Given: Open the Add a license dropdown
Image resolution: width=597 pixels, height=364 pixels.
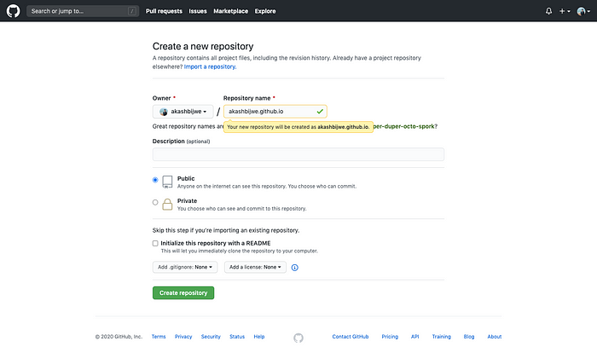Looking at the screenshot, I should pos(255,268).
